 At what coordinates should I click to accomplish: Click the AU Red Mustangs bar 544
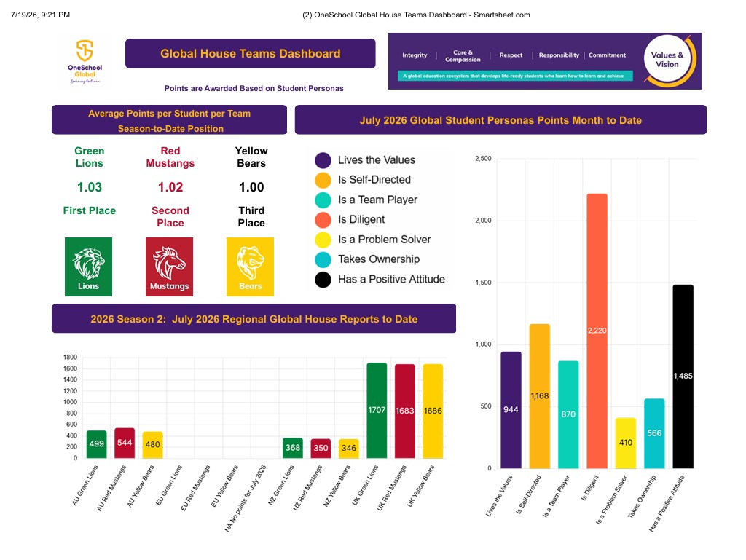(125, 443)
